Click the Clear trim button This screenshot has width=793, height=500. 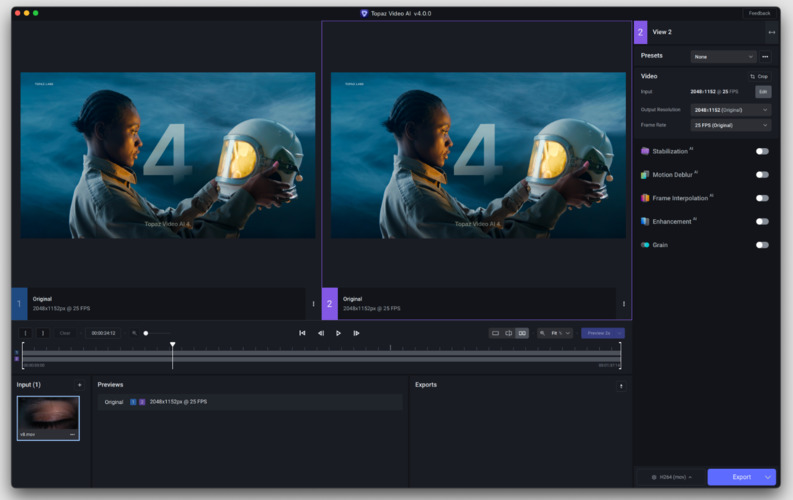(x=65, y=333)
